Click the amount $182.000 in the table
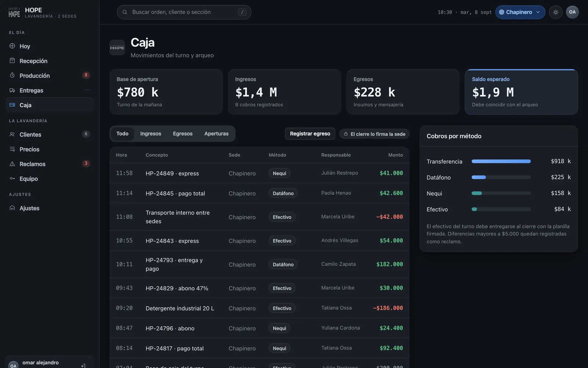Screen dimensions: 588x368 pos(390,264)
